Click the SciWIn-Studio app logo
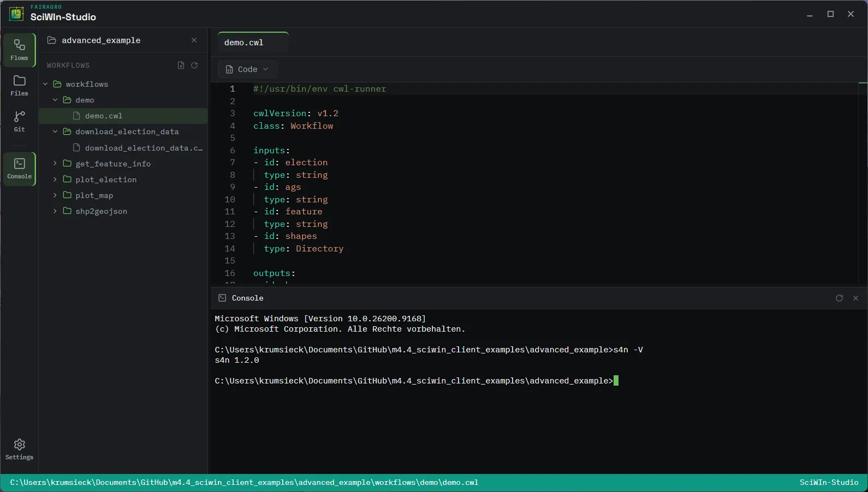The height and width of the screenshot is (492, 868). [x=16, y=14]
